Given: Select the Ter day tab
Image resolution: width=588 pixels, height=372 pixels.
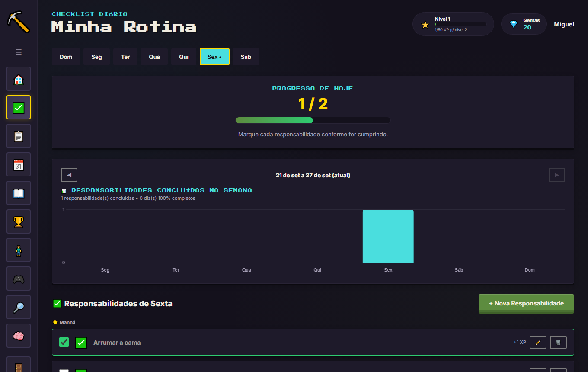Looking at the screenshot, I should [125, 57].
